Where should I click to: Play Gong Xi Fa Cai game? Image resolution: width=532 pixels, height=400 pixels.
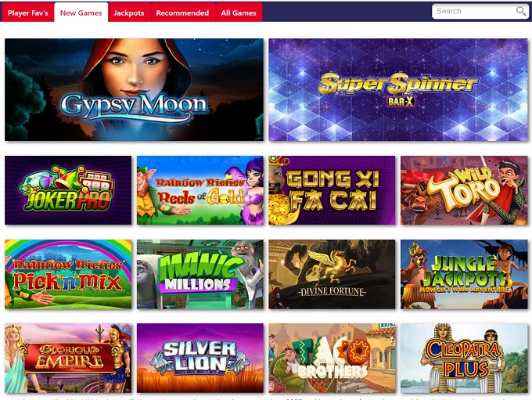point(332,190)
